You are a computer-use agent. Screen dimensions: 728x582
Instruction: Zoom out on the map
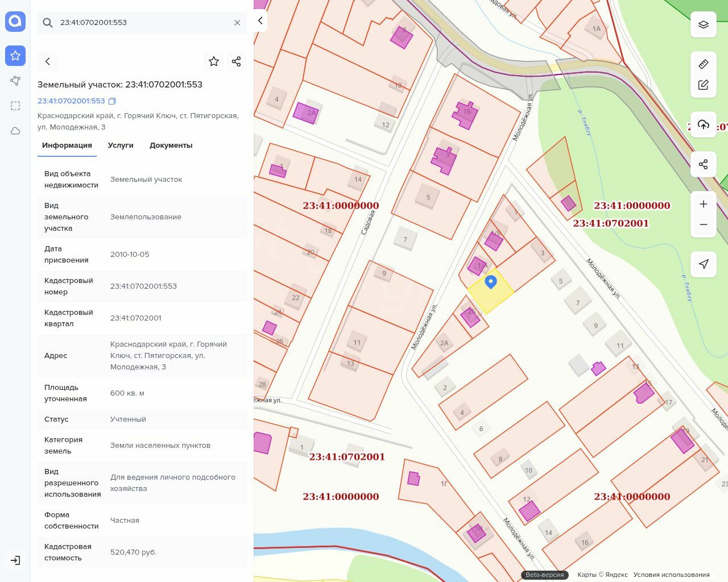tap(704, 225)
